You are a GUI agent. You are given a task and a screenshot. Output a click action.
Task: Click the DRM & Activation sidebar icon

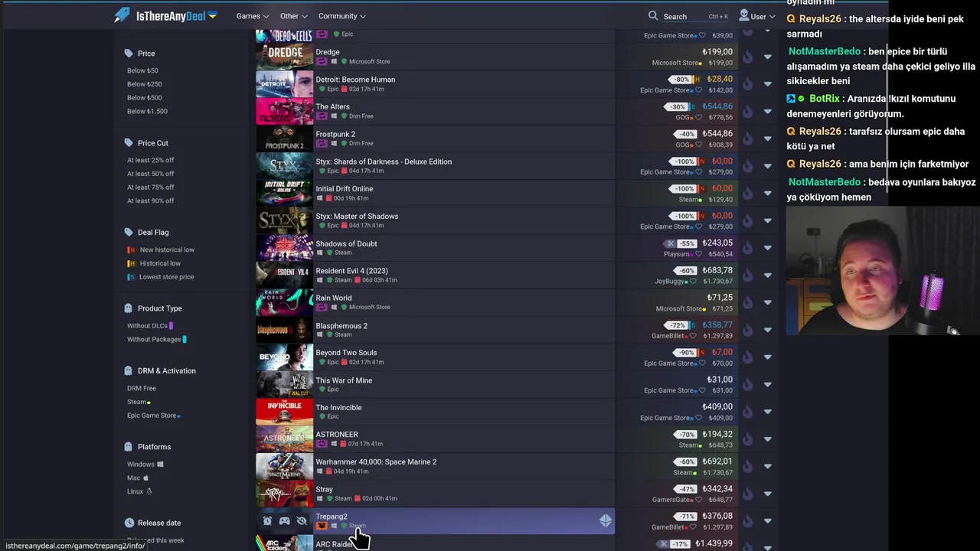pos(128,370)
